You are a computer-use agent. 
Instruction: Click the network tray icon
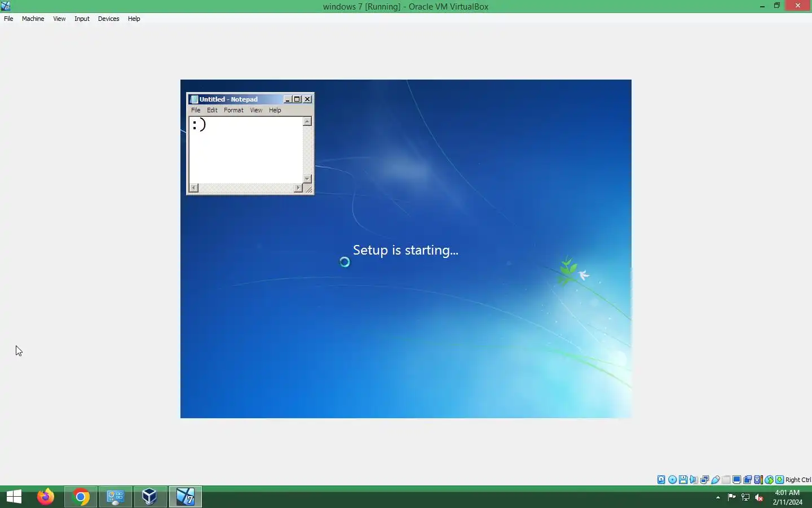(745, 497)
